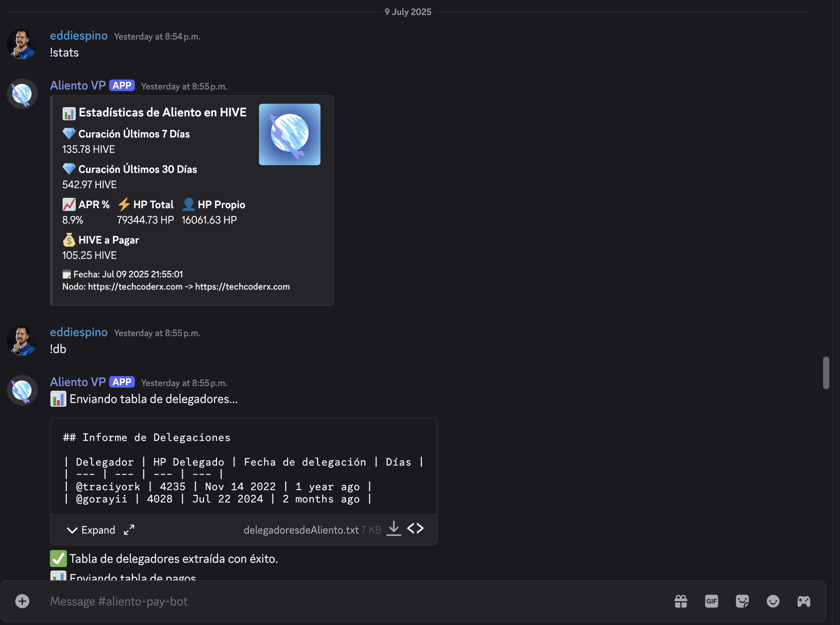Viewport: 840px width, 625px height.
Task: Open the Aliento logo thumbnail in embed
Action: [290, 134]
